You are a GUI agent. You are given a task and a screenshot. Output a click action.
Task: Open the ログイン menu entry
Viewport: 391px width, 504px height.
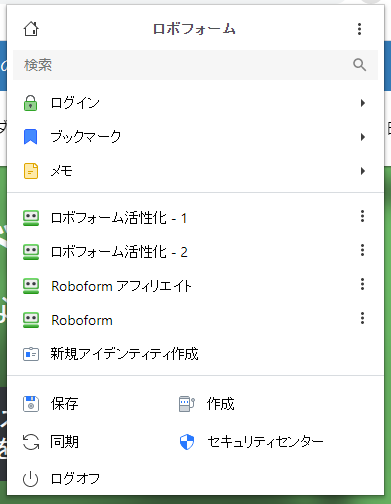click(75, 103)
